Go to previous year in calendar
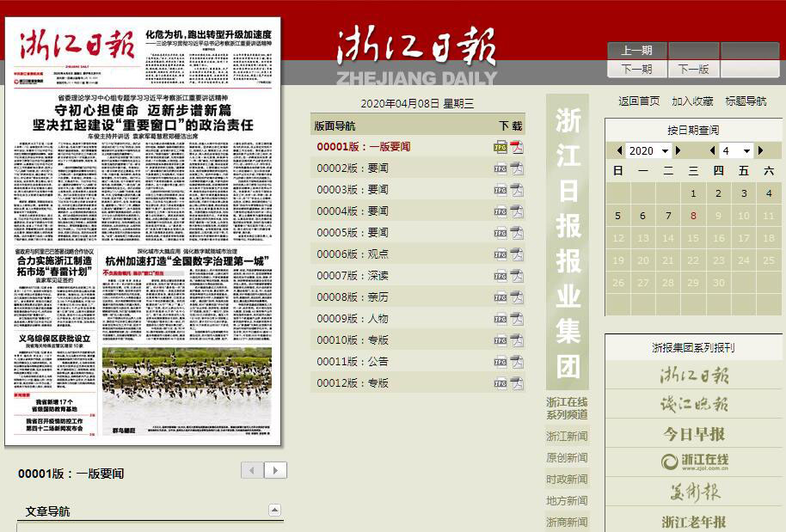Image resolution: width=786 pixels, height=532 pixels. [x=619, y=151]
